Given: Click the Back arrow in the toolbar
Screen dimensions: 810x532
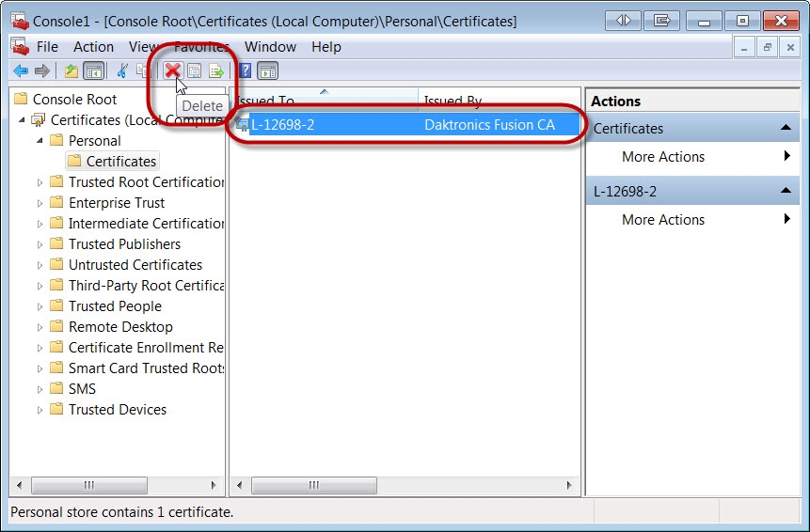Looking at the screenshot, I should tap(20, 70).
